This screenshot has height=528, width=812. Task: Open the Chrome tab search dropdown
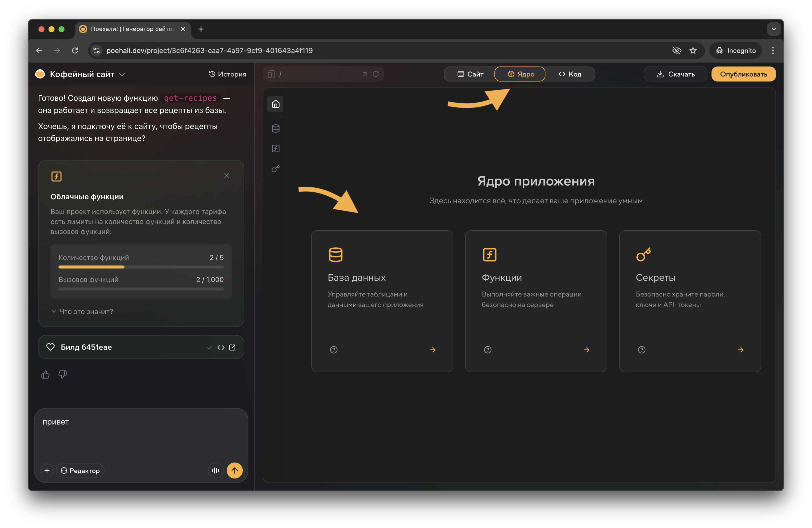773,29
